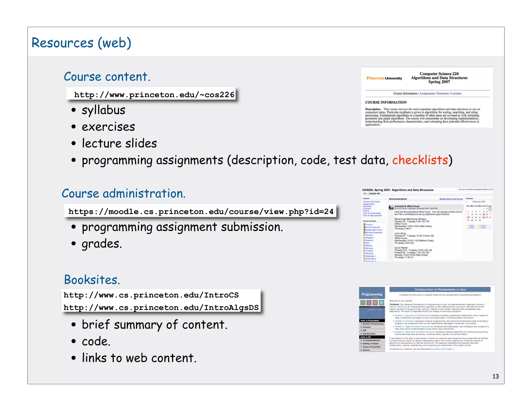Click 'Subscribe to this forum' in Moodle screenshot
This screenshot has width=532, height=411.
(x=451, y=199)
